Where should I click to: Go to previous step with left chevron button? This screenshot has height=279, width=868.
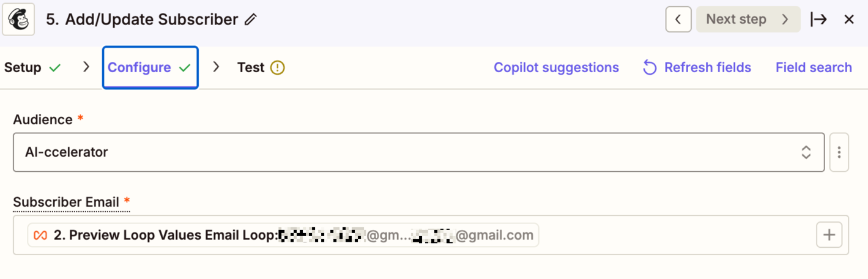pos(678,20)
